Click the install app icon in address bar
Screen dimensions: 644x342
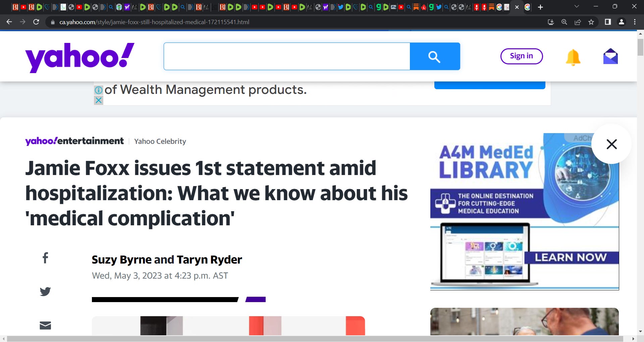click(551, 22)
